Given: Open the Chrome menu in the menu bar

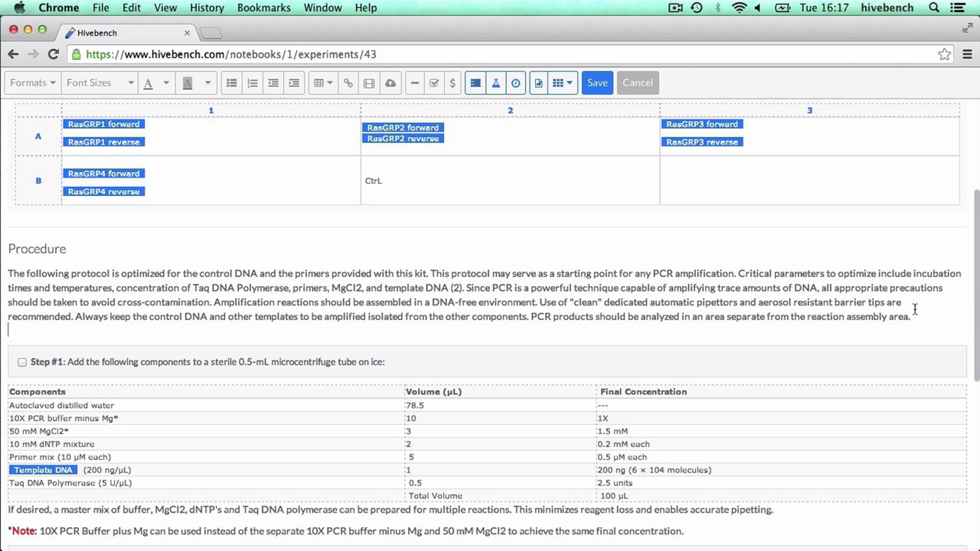Looking at the screenshot, I should point(59,8).
